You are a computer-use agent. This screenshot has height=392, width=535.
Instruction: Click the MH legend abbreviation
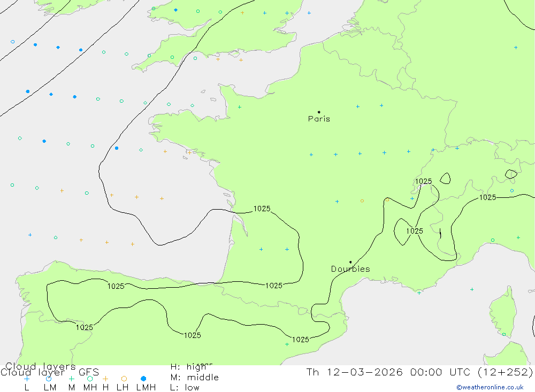point(90,388)
